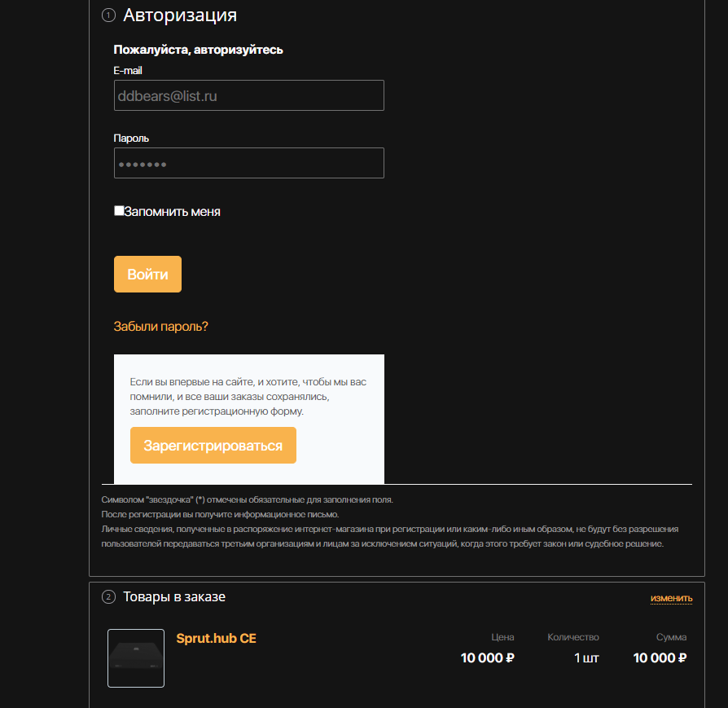The width and height of the screenshot is (728, 708).
Task: Click the Сумма column label
Action: point(671,637)
